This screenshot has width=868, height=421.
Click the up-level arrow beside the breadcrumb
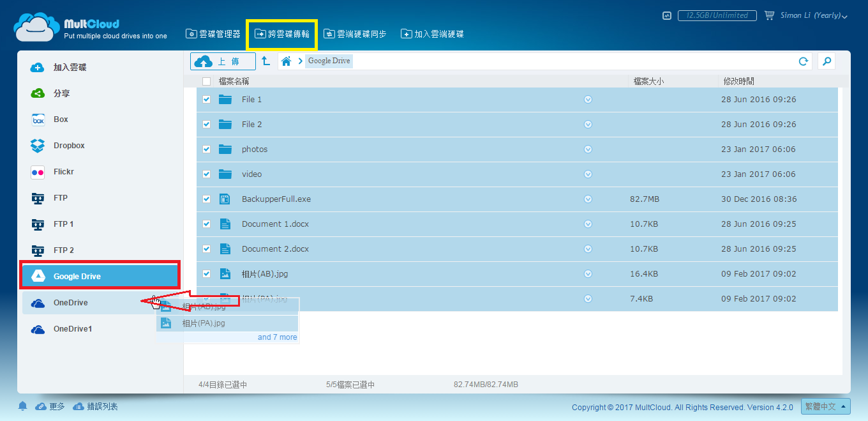[266, 60]
